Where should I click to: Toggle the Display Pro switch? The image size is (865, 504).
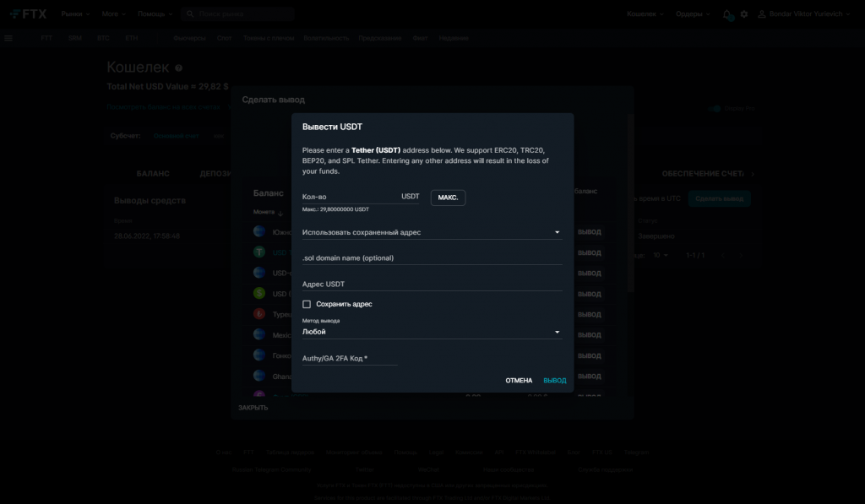715,109
